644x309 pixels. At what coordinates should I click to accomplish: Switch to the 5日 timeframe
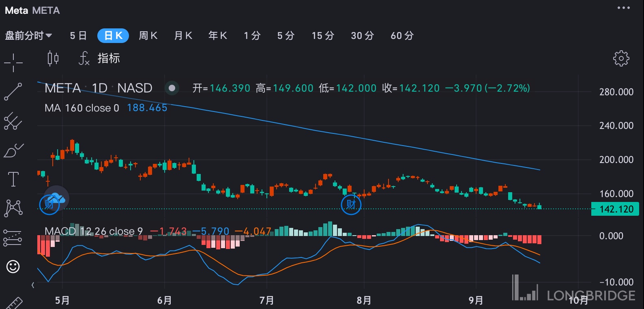(78, 36)
